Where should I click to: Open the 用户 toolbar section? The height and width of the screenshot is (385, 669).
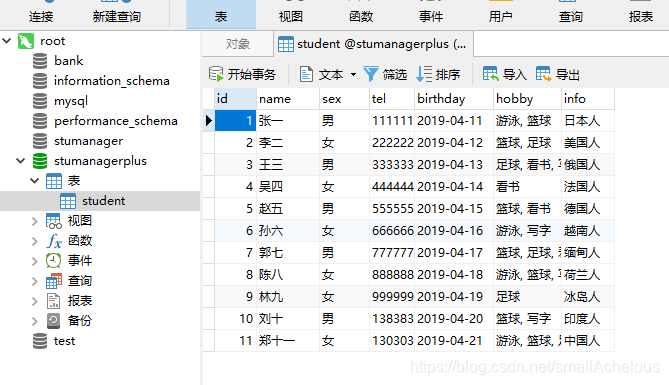point(500,16)
